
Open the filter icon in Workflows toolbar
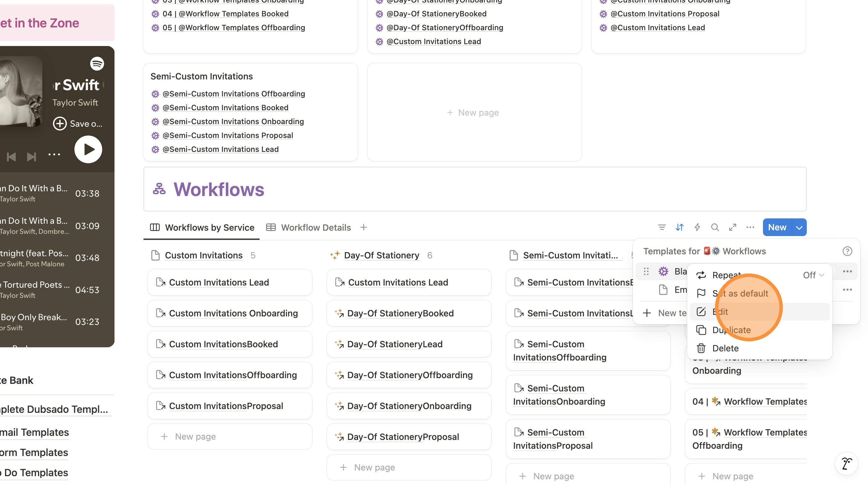[x=662, y=228]
